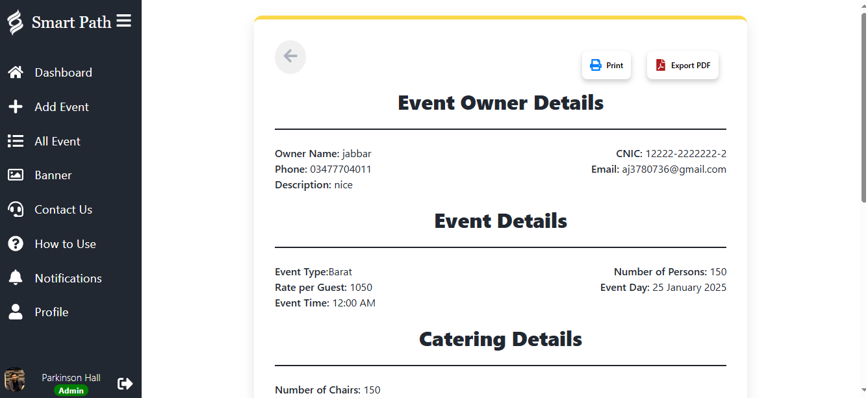Screen dimensions: 868x398
Task: Click the Smart Path brand title
Action: pos(71,22)
